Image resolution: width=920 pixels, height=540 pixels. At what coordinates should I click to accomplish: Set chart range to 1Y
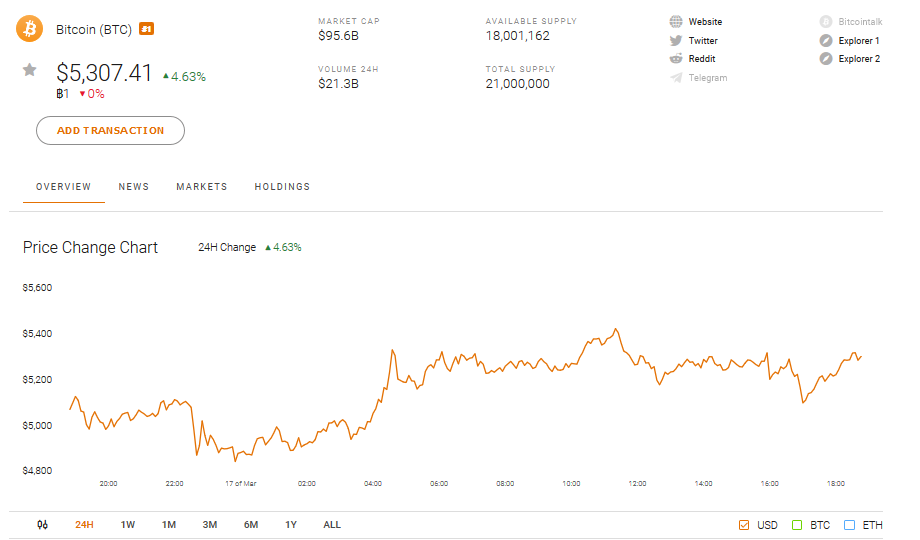(x=291, y=525)
